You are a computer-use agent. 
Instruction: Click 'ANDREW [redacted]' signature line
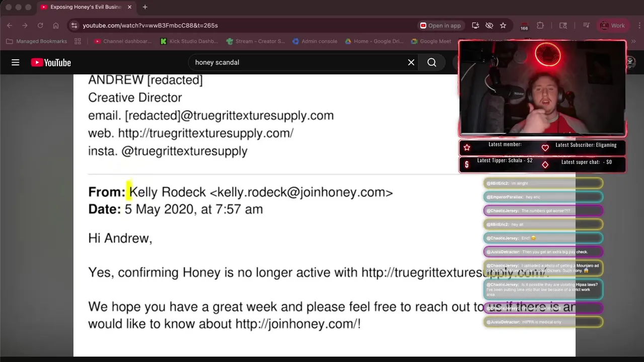[145, 80]
